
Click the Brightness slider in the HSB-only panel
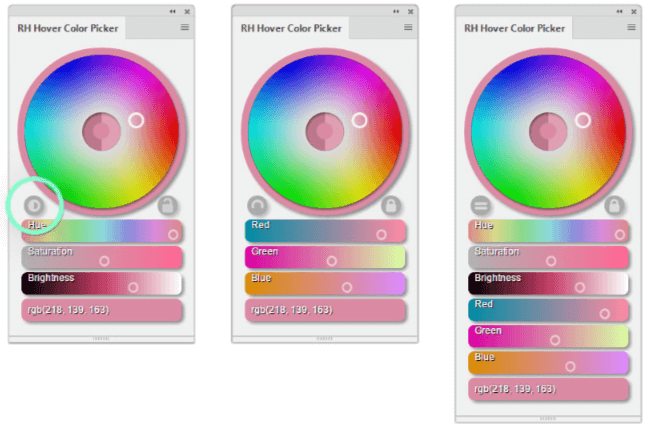pos(102,284)
